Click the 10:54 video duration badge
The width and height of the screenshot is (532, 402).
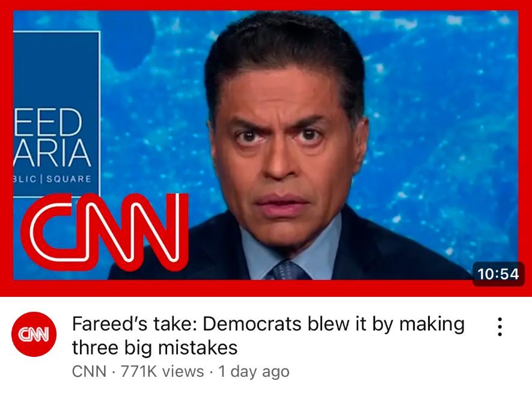pos(498,274)
